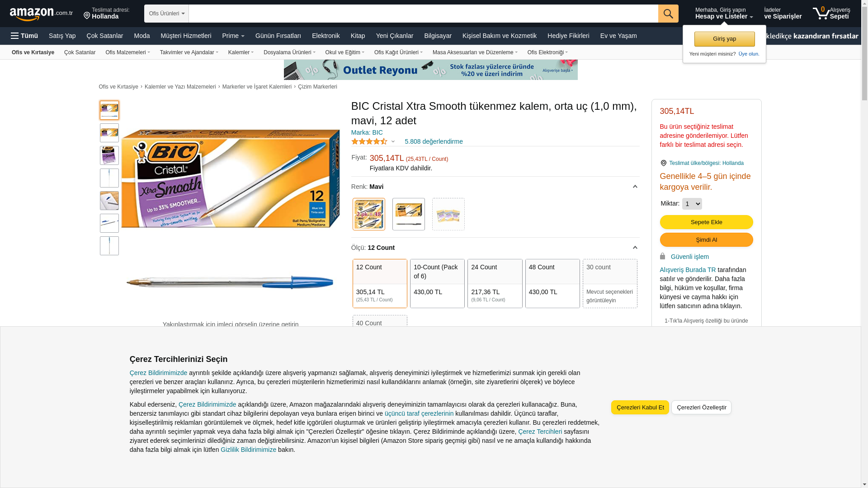Select the 10-Count (Pack of 6) option
Screen dimensions: 868x488
pos(437,283)
